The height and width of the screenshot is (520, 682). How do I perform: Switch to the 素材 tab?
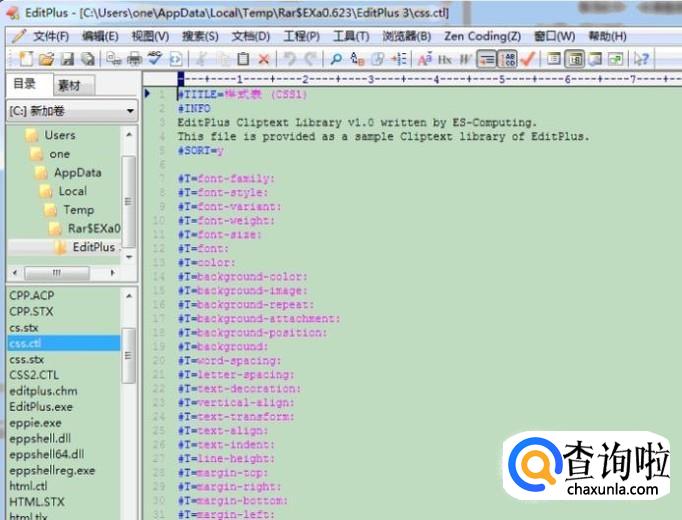point(74,85)
